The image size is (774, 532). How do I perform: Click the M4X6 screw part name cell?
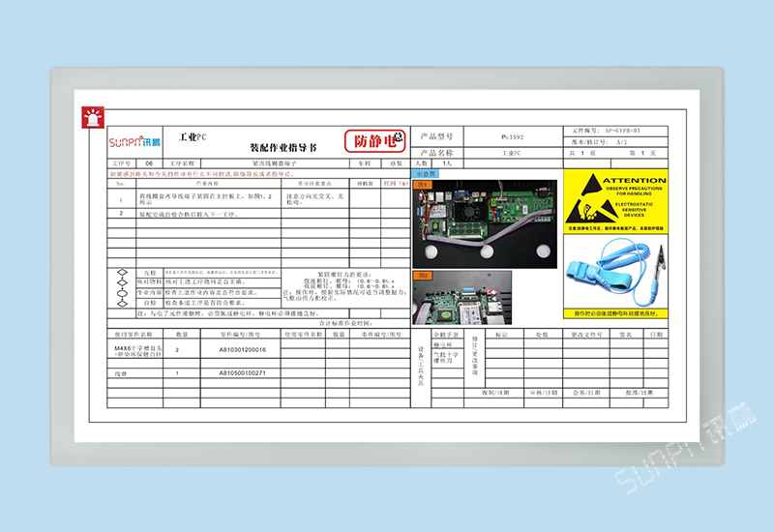pyautogui.click(x=135, y=349)
